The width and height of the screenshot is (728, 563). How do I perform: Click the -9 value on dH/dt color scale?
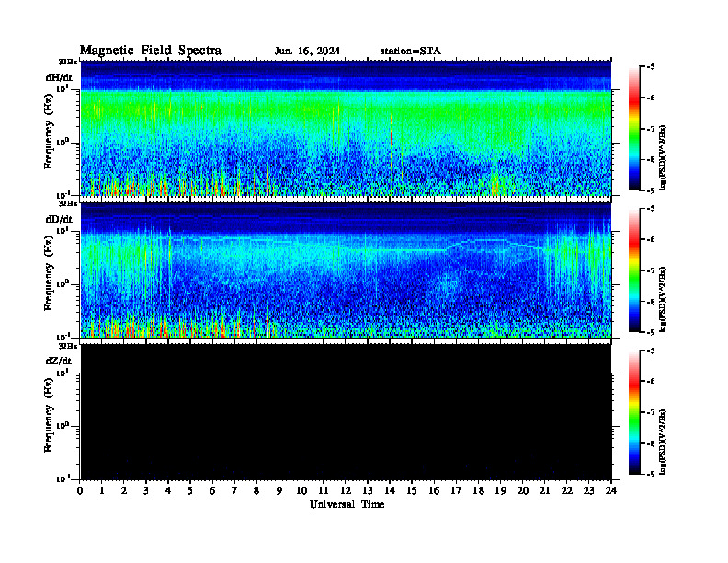pos(651,190)
